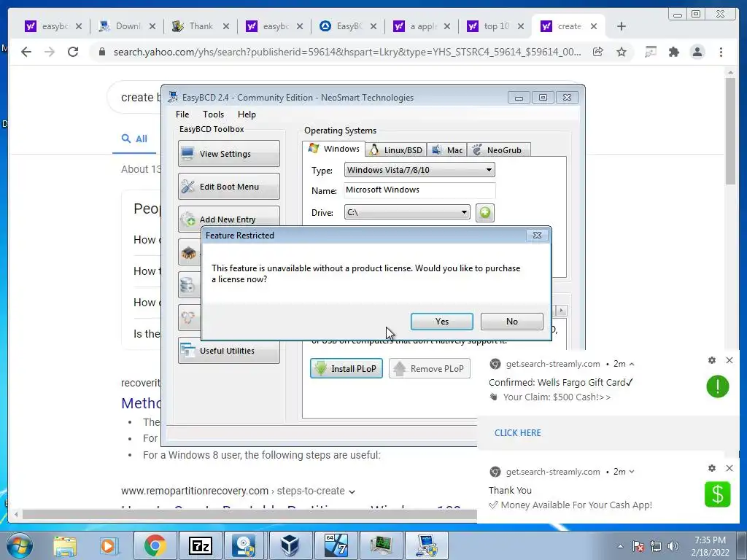The width and height of the screenshot is (747, 560).
Task: Open the File menu in EasyBCD
Action: pyautogui.click(x=182, y=114)
